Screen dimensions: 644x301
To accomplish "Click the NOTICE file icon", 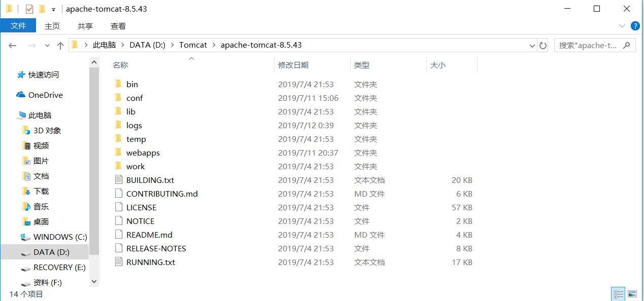I will (x=119, y=221).
